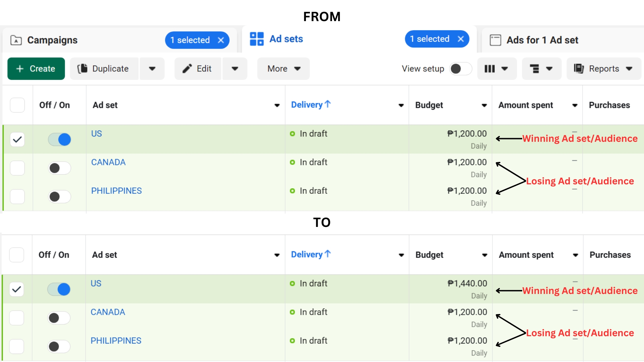Open the top US ad set link
The height and width of the screenshot is (362, 644).
(x=97, y=134)
